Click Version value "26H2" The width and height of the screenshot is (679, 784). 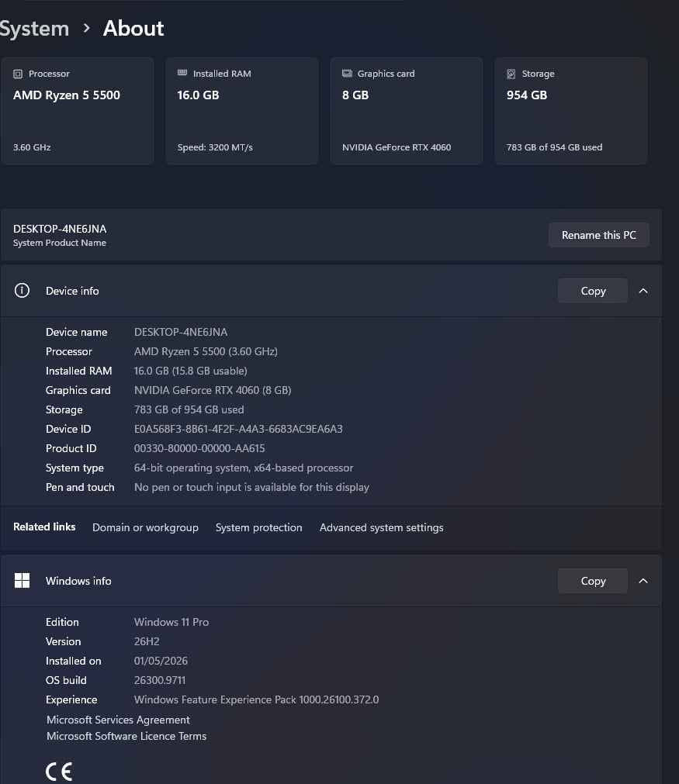[x=147, y=641]
